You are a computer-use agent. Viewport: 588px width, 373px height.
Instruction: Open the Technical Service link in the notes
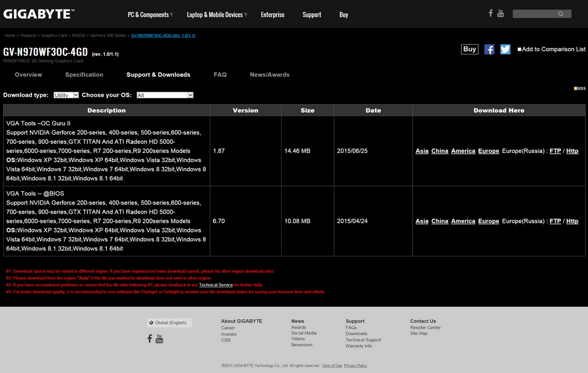point(216,285)
